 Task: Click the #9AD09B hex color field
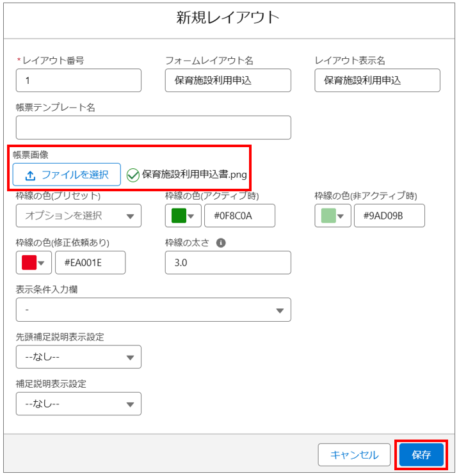point(389,216)
